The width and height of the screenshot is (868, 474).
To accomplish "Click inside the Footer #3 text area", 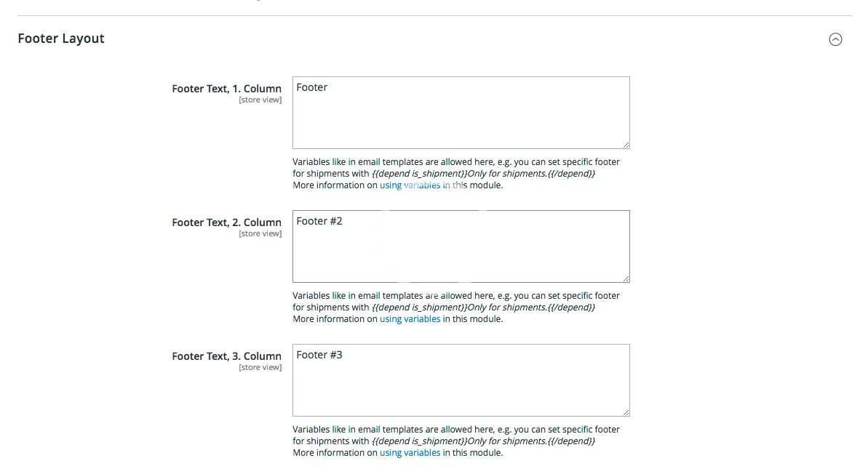I will click(461, 380).
